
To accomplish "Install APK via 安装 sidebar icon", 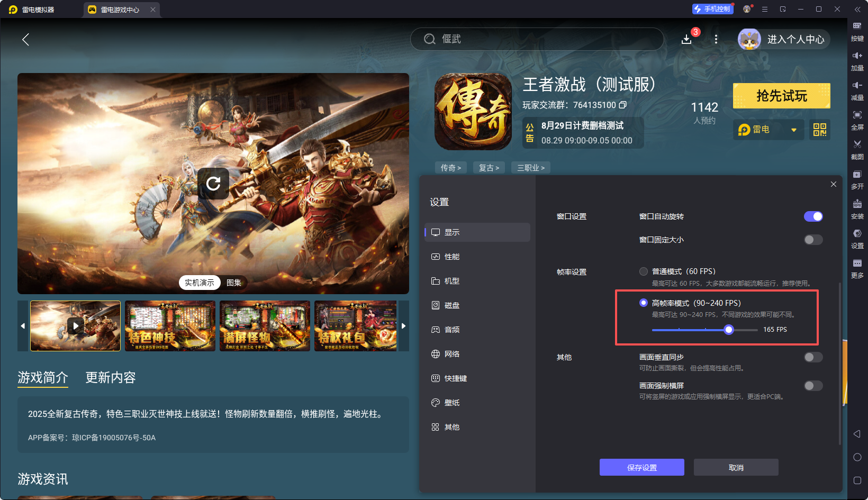I will [857, 210].
